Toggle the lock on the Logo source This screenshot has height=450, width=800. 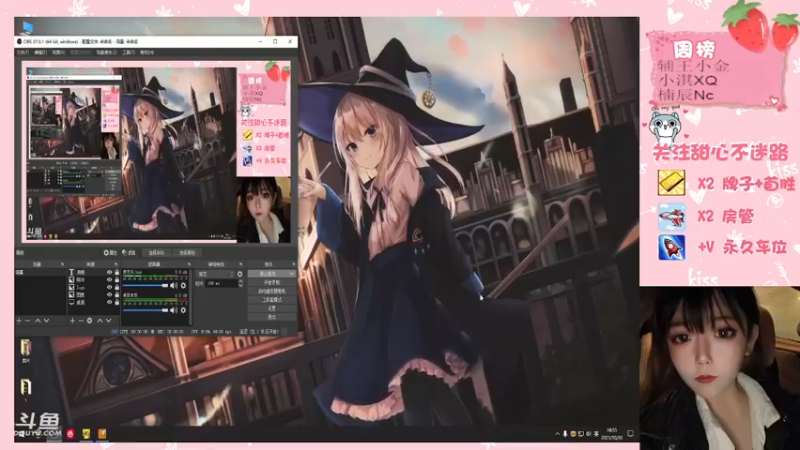tap(117, 287)
